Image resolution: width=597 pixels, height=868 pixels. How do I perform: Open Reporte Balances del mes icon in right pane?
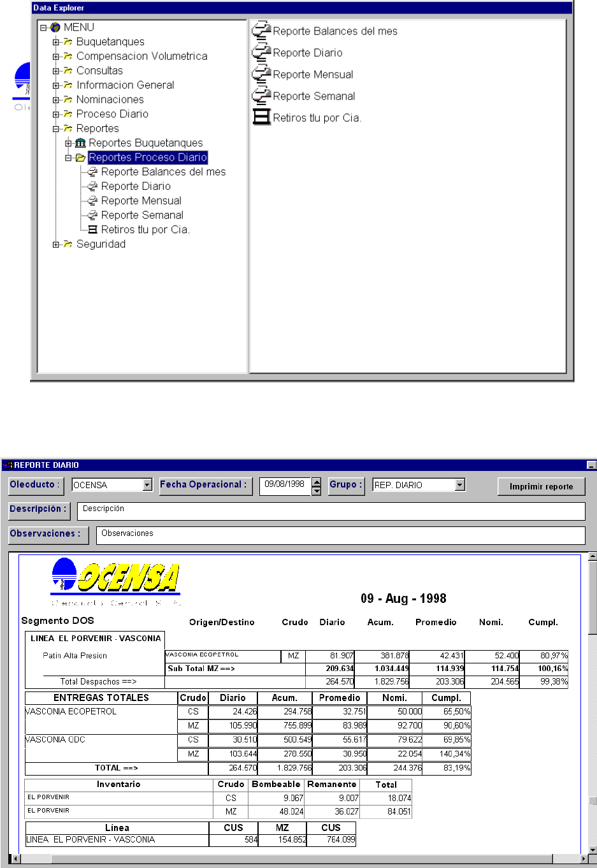tap(261, 30)
